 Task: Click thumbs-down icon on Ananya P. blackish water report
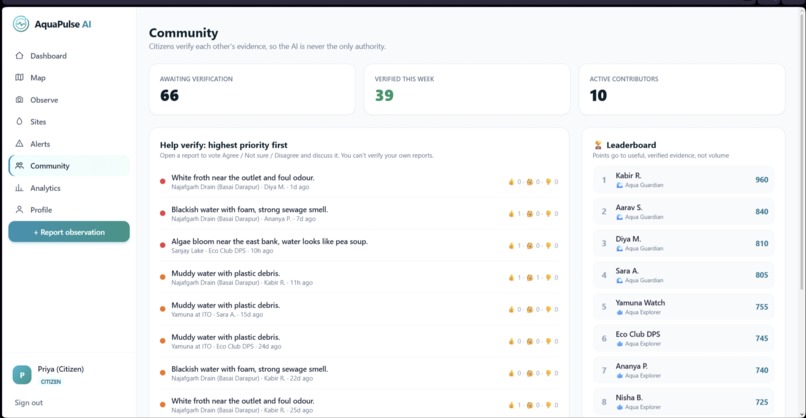(548, 213)
